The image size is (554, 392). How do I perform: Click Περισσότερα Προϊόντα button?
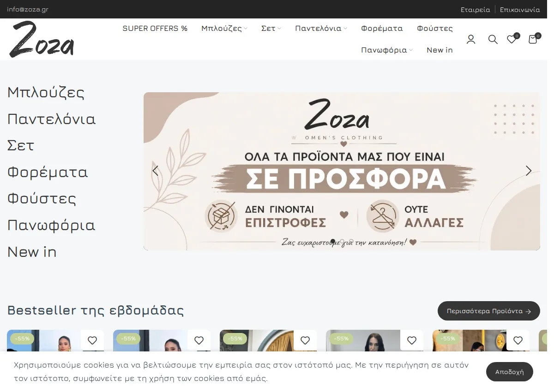pyautogui.click(x=489, y=311)
